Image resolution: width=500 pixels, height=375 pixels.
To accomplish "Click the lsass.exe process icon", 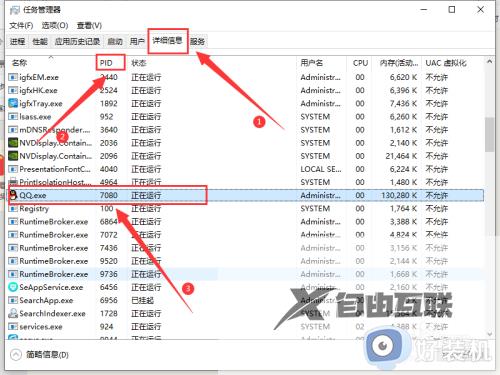I will point(13,117).
